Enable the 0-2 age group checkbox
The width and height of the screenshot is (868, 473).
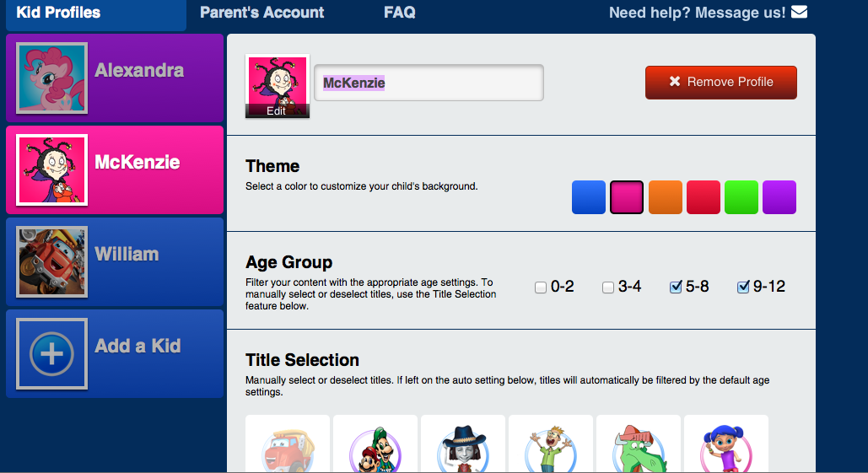pos(541,288)
